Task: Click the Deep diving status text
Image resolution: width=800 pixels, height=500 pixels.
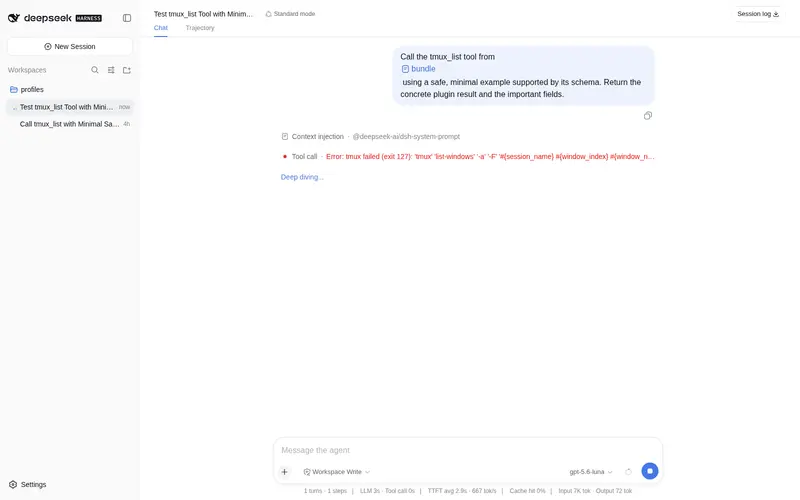Action: click(x=302, y=177)
